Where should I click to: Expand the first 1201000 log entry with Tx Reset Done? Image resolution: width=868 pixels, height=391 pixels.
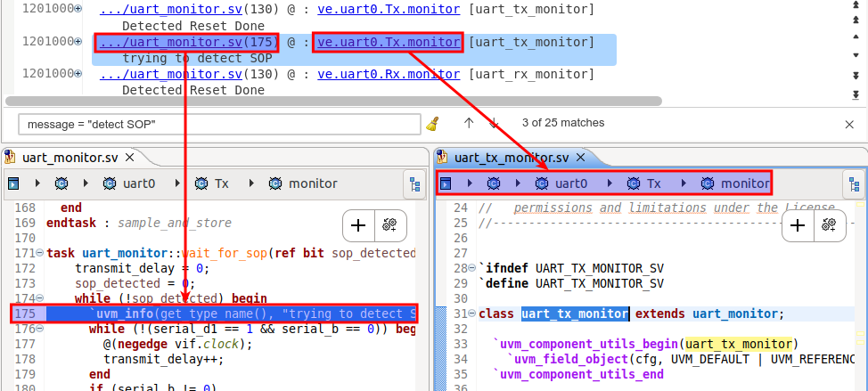pos(78,10)
